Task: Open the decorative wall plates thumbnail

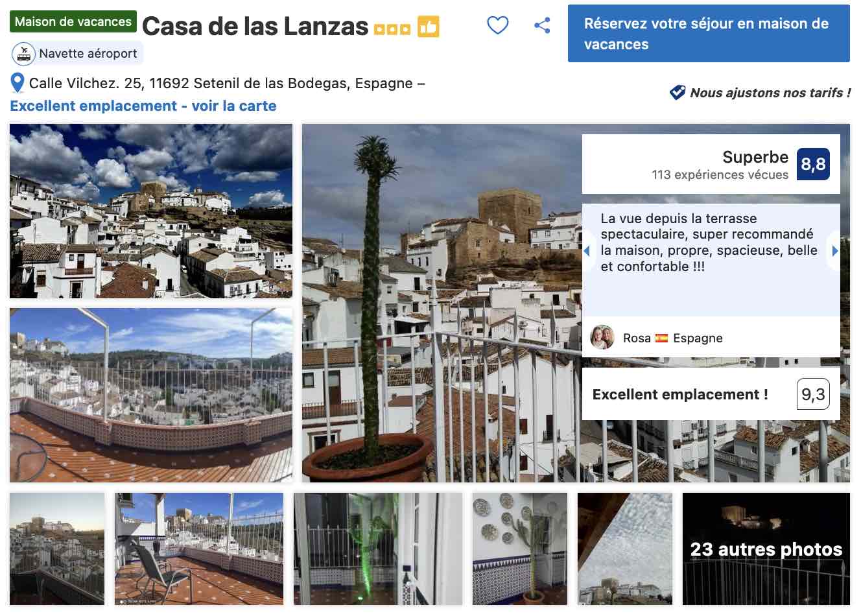Action: click(519, 549)
